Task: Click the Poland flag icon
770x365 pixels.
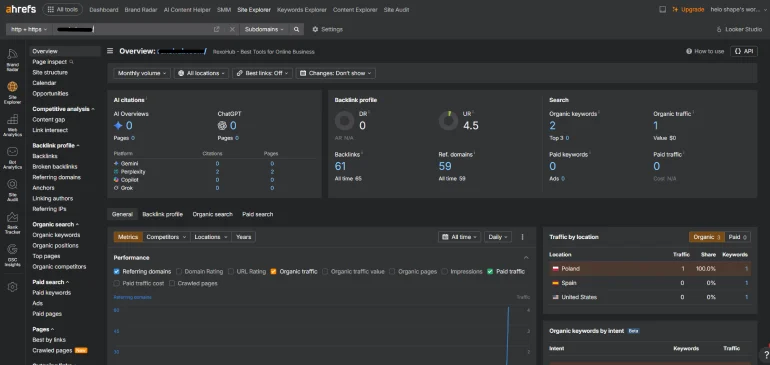Action: point(555,269)
